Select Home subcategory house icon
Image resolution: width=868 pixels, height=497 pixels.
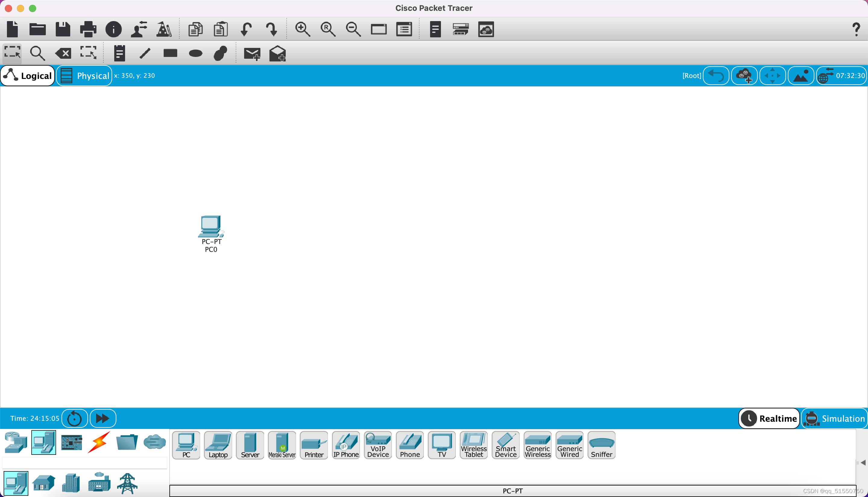click(44, 483)
